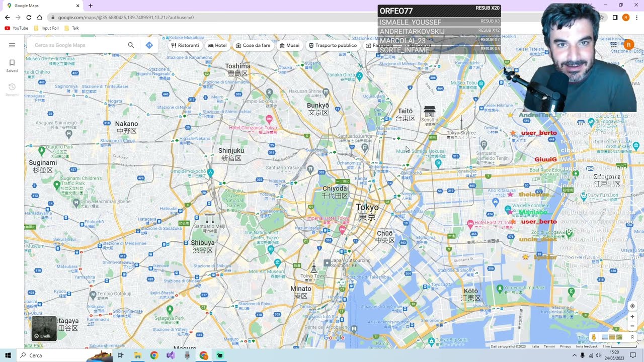Open the Google Maps hamburger menu
Screen dimensions: 644x362
12,45
